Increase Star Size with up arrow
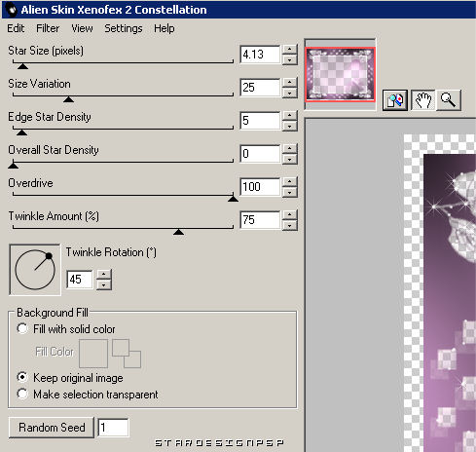 click(289, 50)
